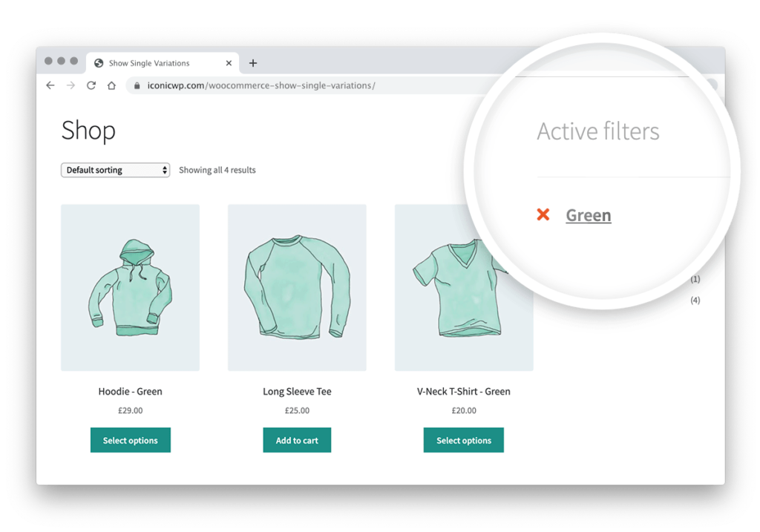
Task: Navigate back using the browser back arrow
Action: tap(50, 85)
